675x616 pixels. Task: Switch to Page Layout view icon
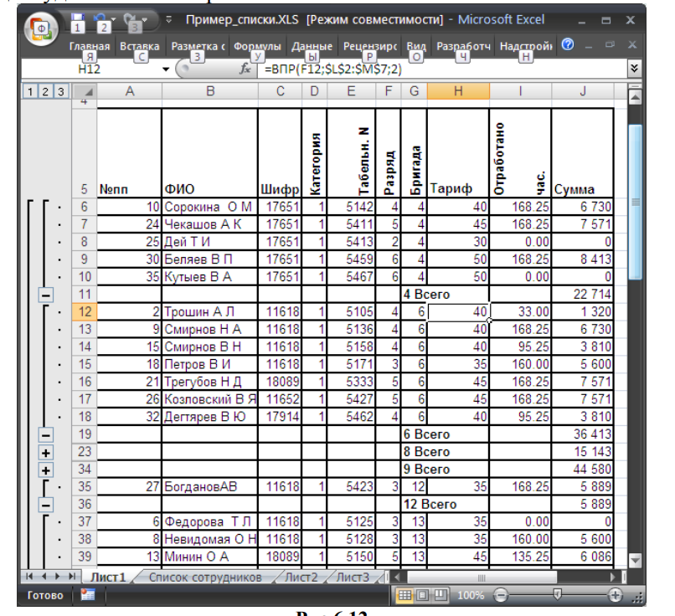coord(422,595)
